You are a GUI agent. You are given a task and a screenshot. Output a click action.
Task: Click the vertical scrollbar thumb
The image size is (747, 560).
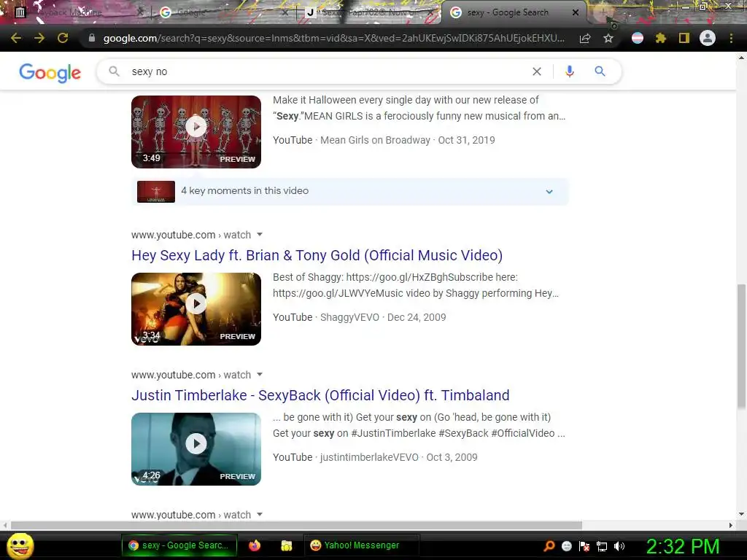(x=741, y=346)
